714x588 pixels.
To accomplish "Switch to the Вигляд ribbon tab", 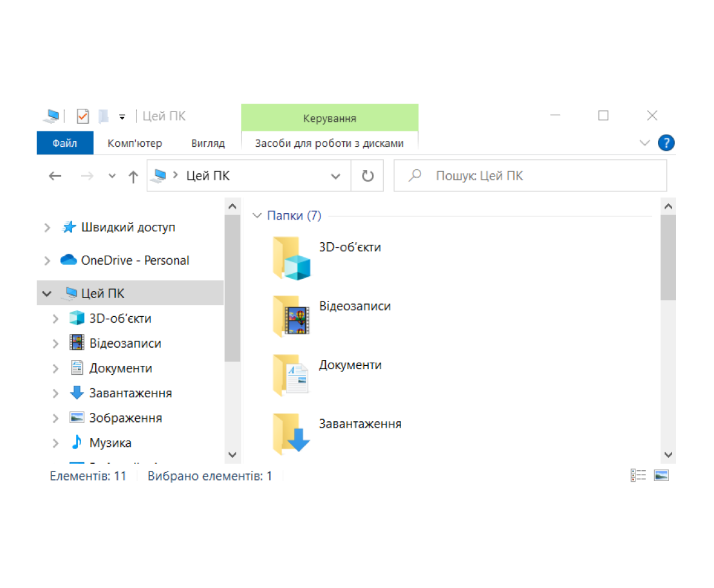I will point(208,143).
